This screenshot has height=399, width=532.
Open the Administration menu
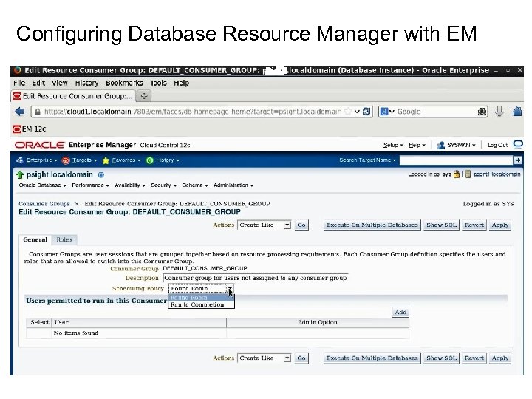point(233,185)
